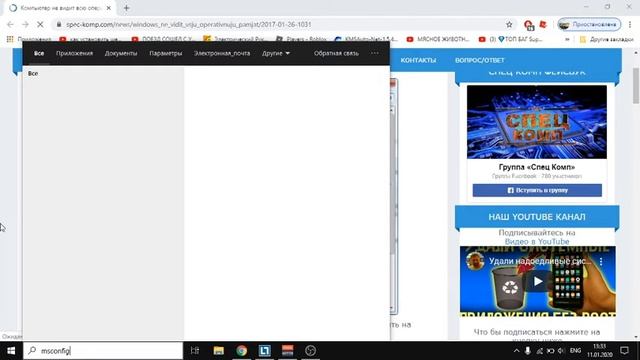Click the Спец Комп group banner image
640x360 pixels.
click(x=537, y=122)
